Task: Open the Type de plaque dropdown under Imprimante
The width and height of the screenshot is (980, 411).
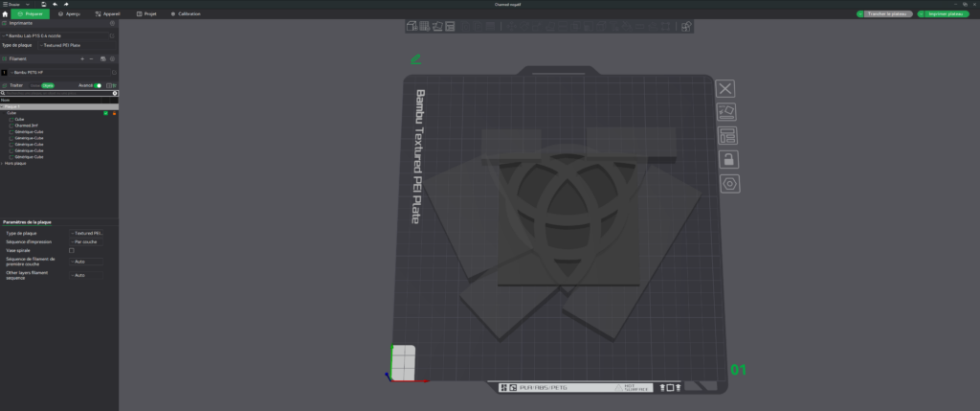Action: click(77, 46)
